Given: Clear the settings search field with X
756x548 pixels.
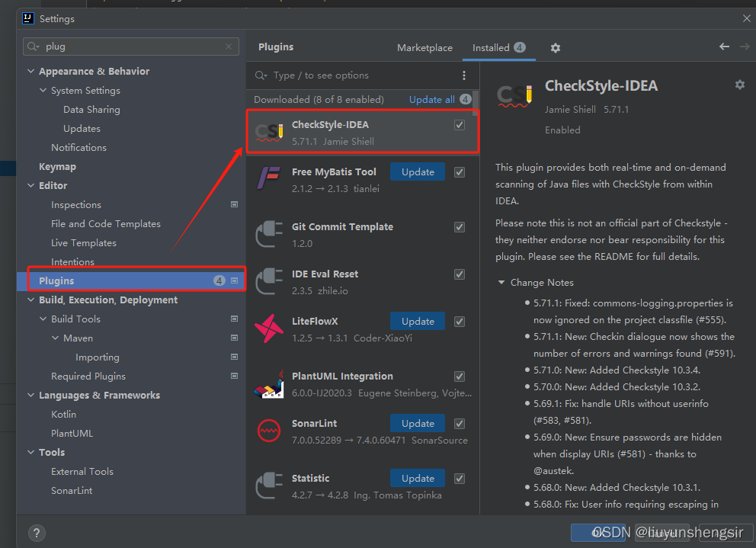Looking at the screenshot, I should 229,46.
